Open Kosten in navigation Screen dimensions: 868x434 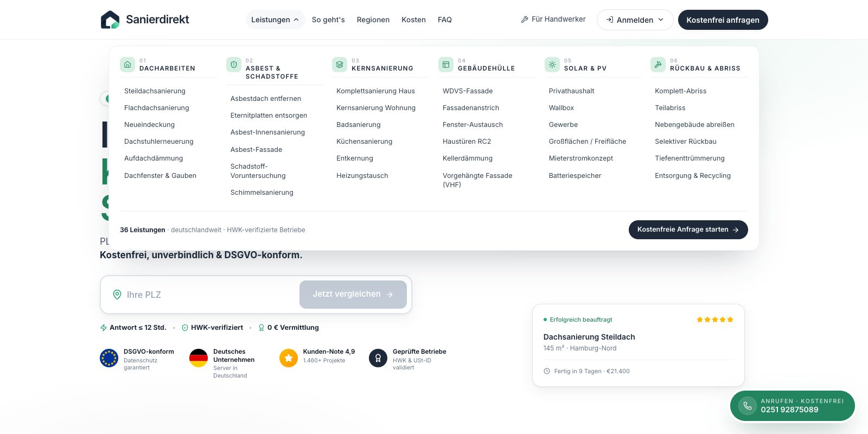tap(413, 20)
